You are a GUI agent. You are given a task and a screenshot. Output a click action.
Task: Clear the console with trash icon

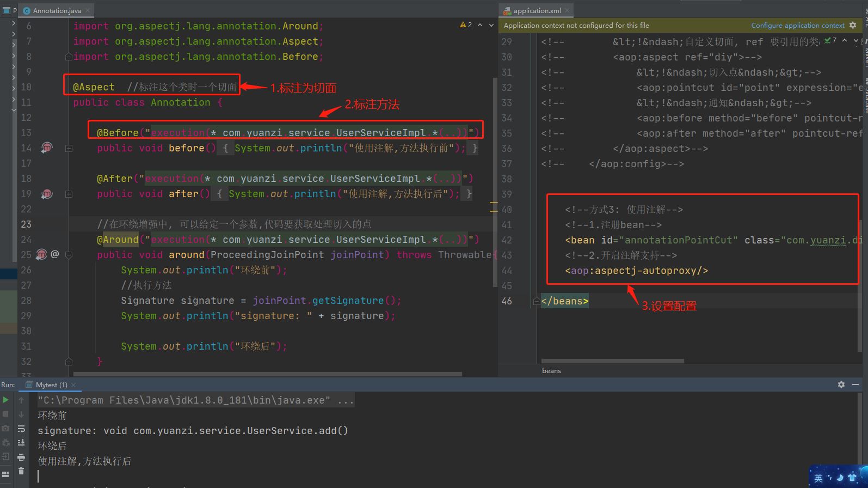[x=21, y=471]
